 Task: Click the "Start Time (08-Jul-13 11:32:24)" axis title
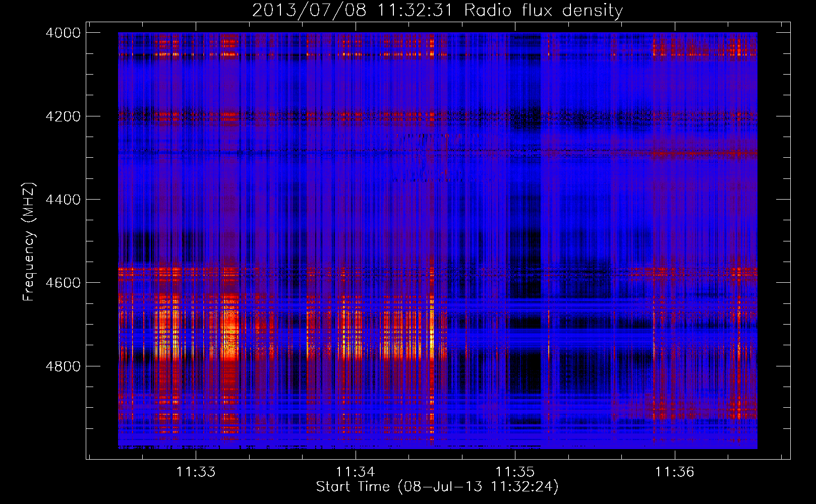[x=437, y=487]
